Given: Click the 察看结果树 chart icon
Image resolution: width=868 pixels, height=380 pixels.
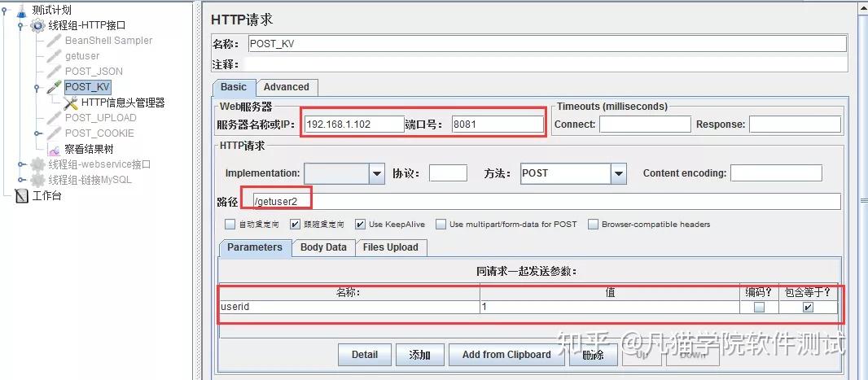Looking at the screenshot, I should click(x=54, y=150).
